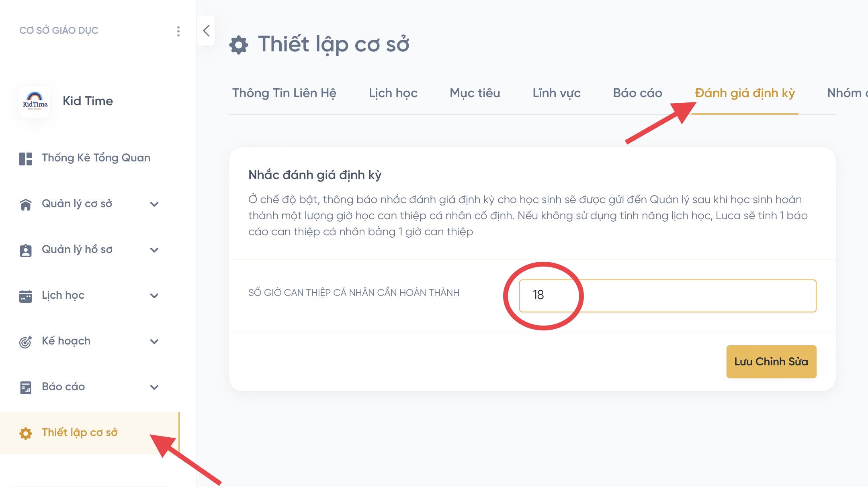Image resolution: width=868 pixels, height=487 pixels.
Task: Click the Quản lý hồ sơ clipboard icon
Action: (26, 250)
